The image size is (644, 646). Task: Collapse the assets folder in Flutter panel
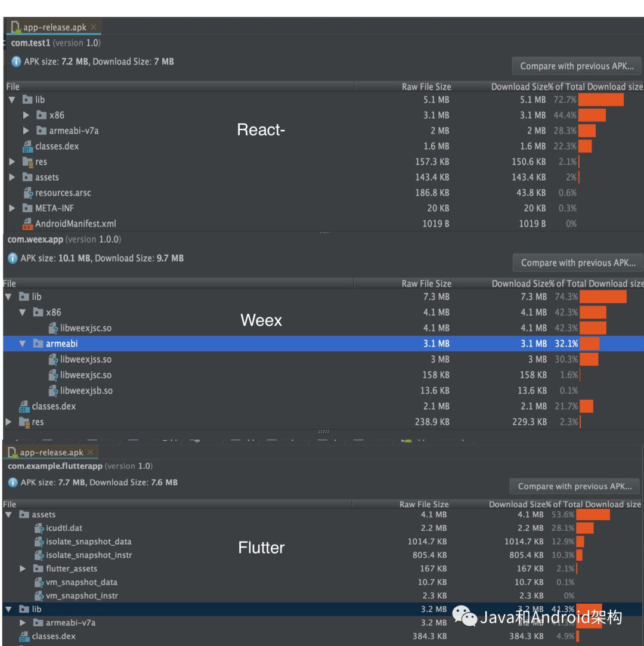(9, 515)
